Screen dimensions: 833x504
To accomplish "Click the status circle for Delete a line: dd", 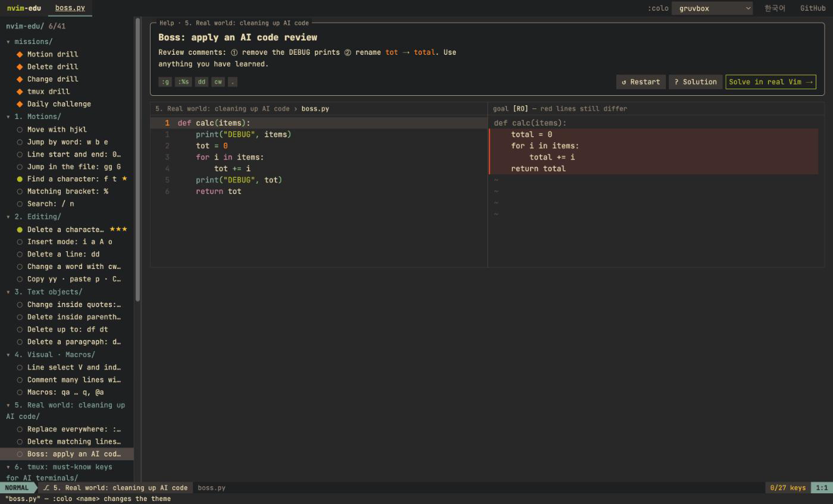I will point(20,254).
